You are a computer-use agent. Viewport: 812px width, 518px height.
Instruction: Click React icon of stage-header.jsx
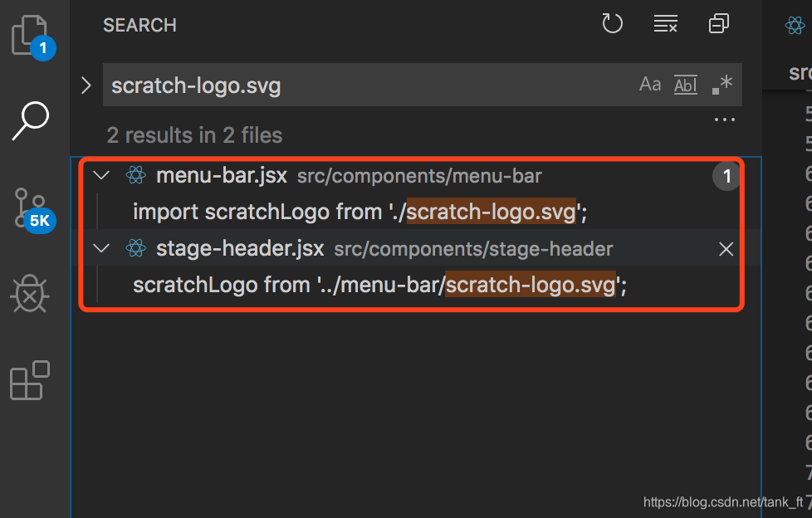(135, 248)
